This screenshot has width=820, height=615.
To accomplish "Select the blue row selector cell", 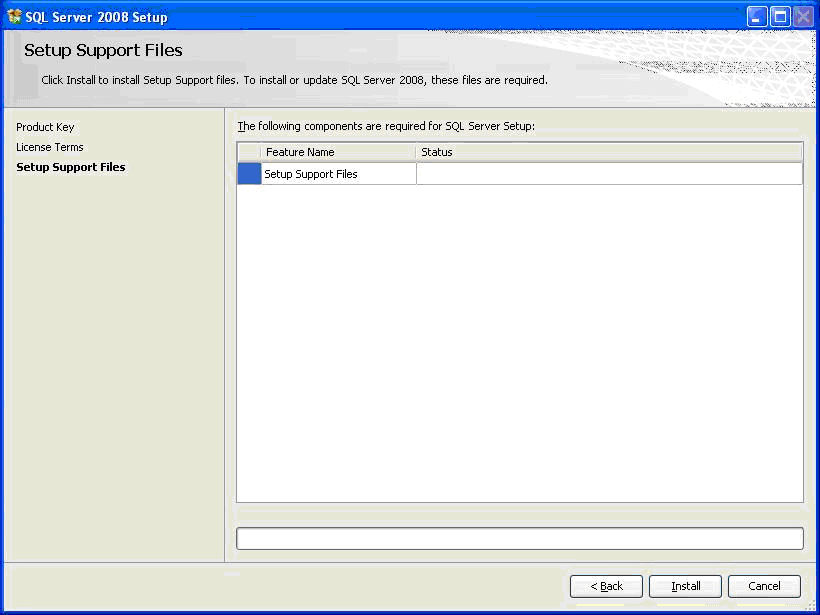I will (249, 174).
